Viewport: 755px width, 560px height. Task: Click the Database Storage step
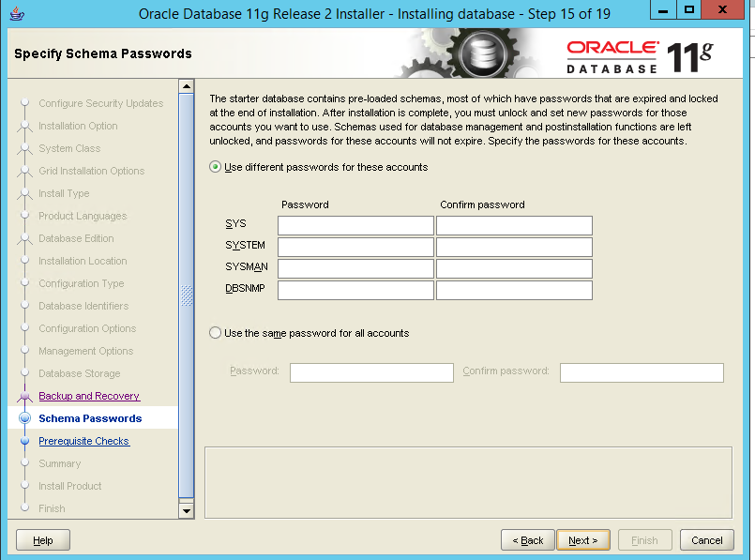80,373
